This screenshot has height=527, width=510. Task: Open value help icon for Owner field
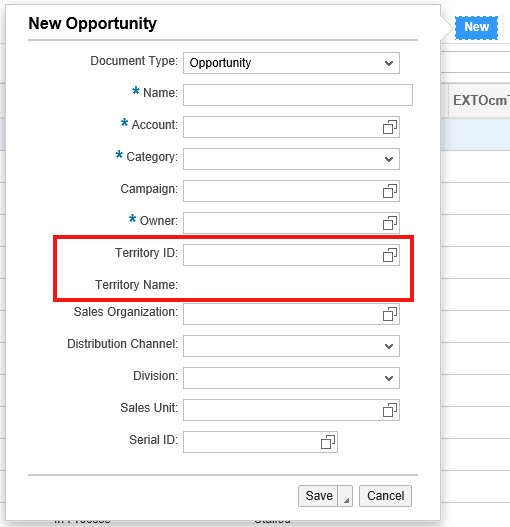[390, 223]
